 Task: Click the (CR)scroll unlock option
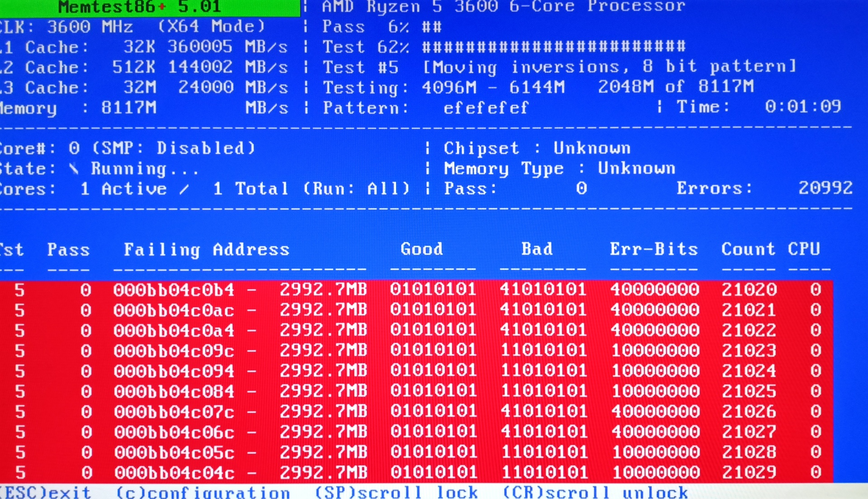coord(596,492)
